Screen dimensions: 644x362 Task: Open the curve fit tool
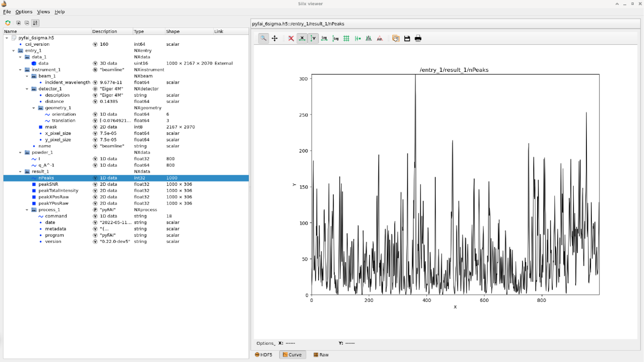click(x=380, y=38)
